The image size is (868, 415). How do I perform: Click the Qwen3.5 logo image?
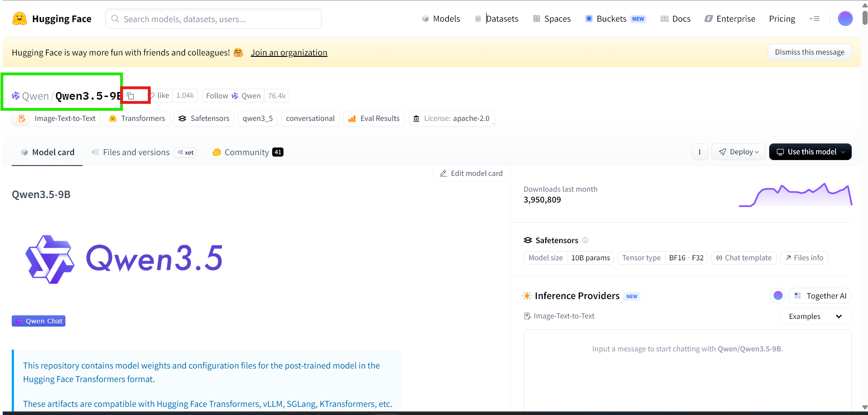click(x=124, y=259)
